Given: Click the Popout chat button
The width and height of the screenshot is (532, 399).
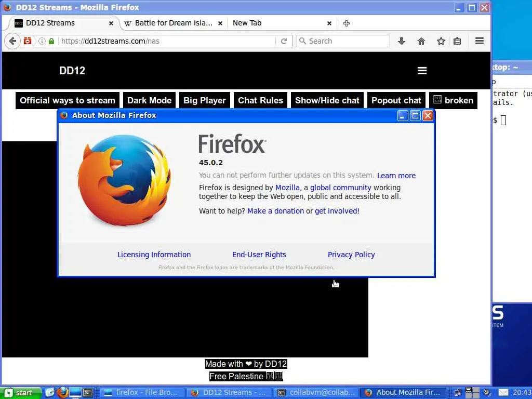Looking at the screenshot, I should (x=396, y=100).
